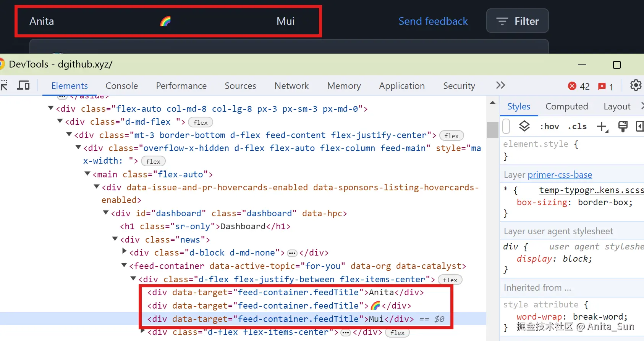Click inside the styles filter input box
Image resolution: width=644 pixels, height=341 pixels.
point(506,126)
